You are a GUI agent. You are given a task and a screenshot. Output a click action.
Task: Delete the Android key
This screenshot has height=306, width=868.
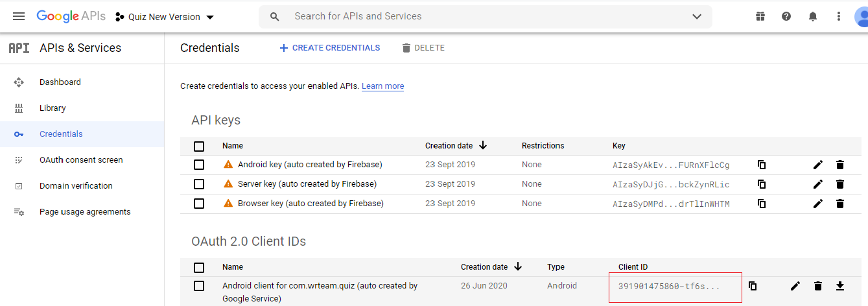click(x=840, y=165)
